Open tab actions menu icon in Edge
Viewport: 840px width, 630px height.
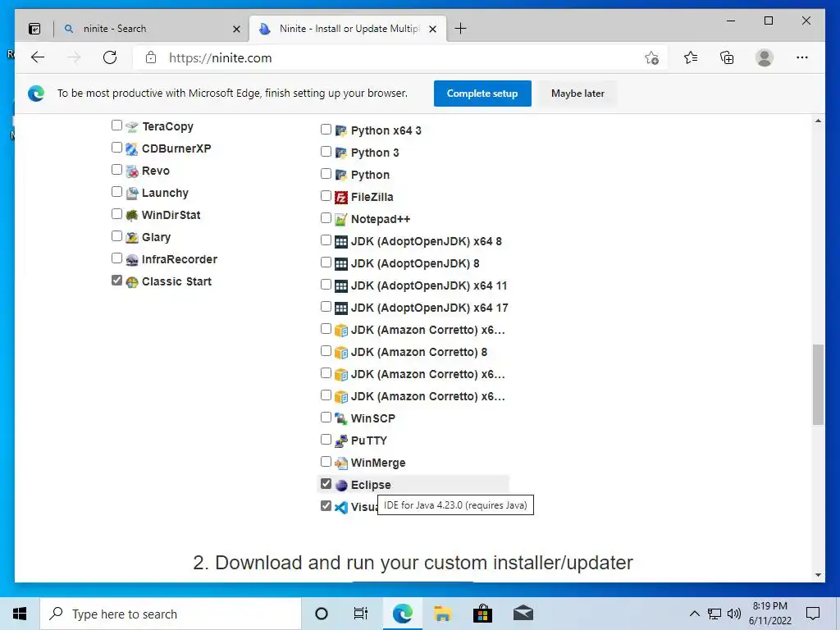tap(34, 29)
